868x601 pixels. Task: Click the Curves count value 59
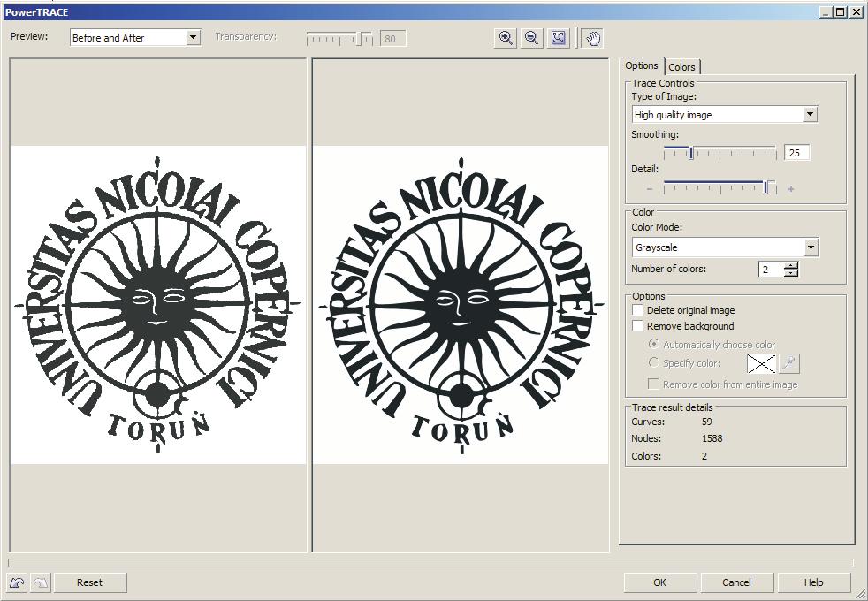706,422
